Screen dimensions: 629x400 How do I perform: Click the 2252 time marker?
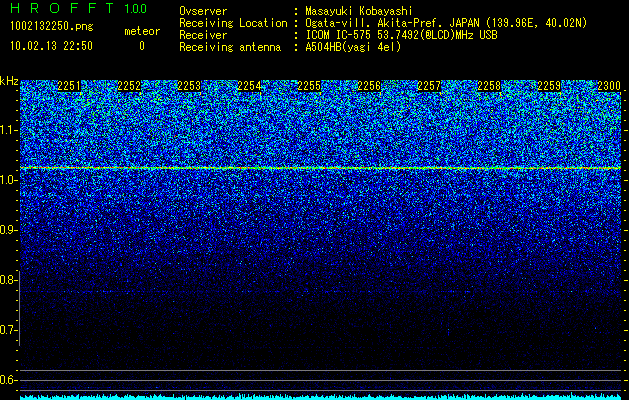pyautogui.click(x=129, y=86)
